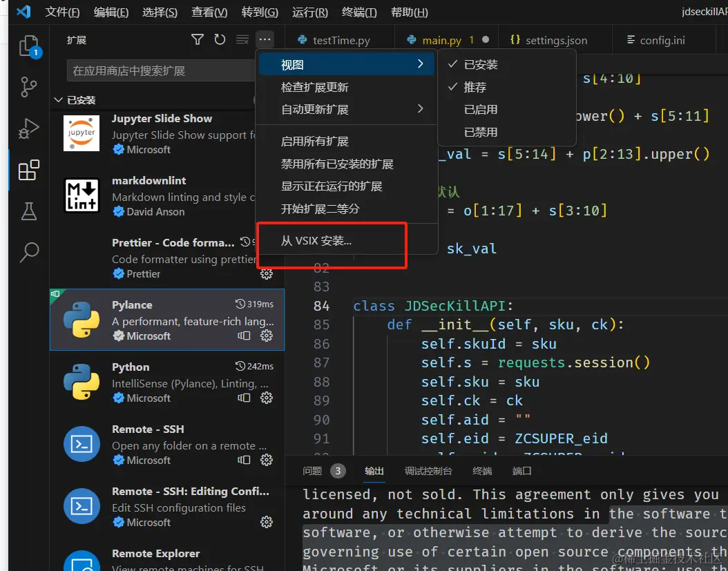The width and height of the screenshot is (728, 571).
Task: Click Remote - SSH sync icon
Action: click(x=245, y=460)
